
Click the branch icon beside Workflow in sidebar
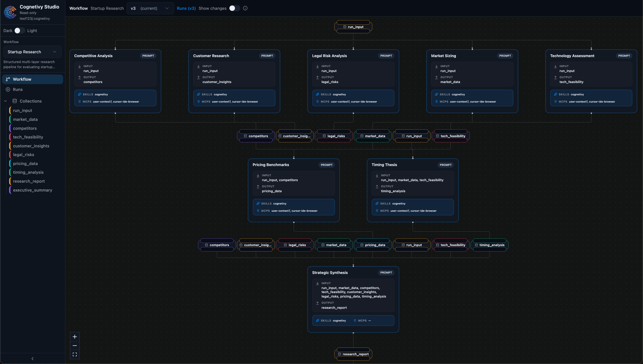[7, 79]
